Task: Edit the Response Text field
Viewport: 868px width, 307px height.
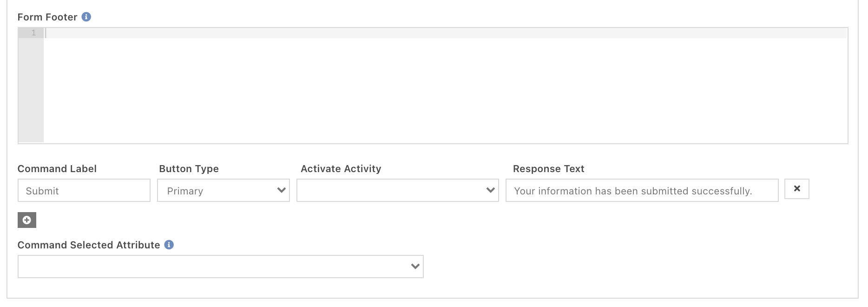Action: point(642,190)
